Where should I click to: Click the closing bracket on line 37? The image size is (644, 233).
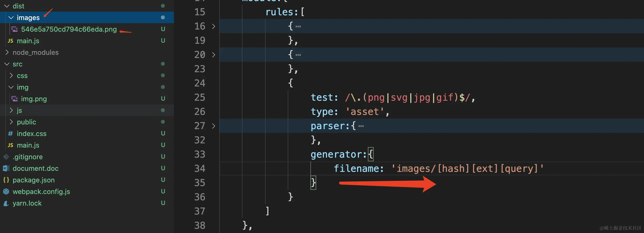tap(267, 211)
